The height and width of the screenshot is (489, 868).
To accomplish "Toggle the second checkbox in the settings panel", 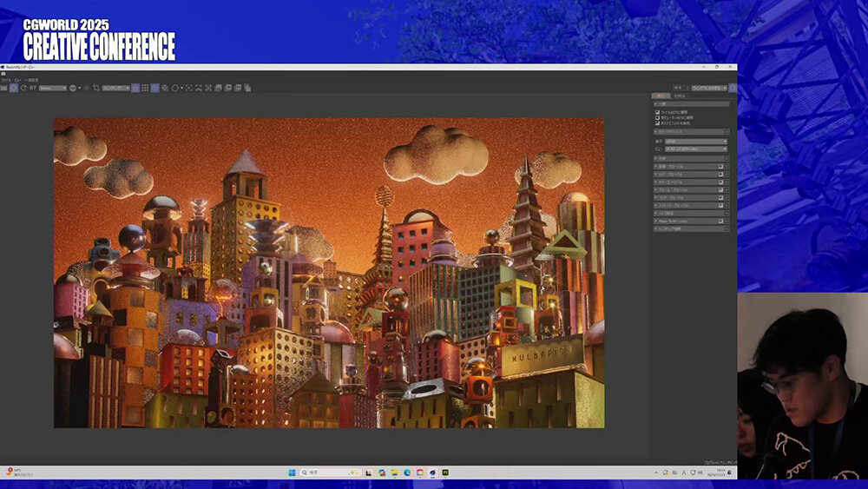I will (x=657, y=117).
